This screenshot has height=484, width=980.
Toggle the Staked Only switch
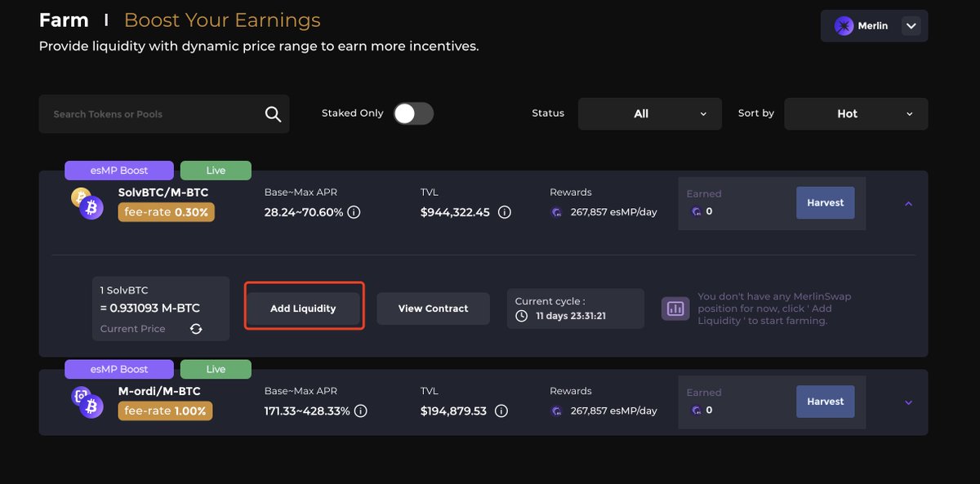click(413, 113)
